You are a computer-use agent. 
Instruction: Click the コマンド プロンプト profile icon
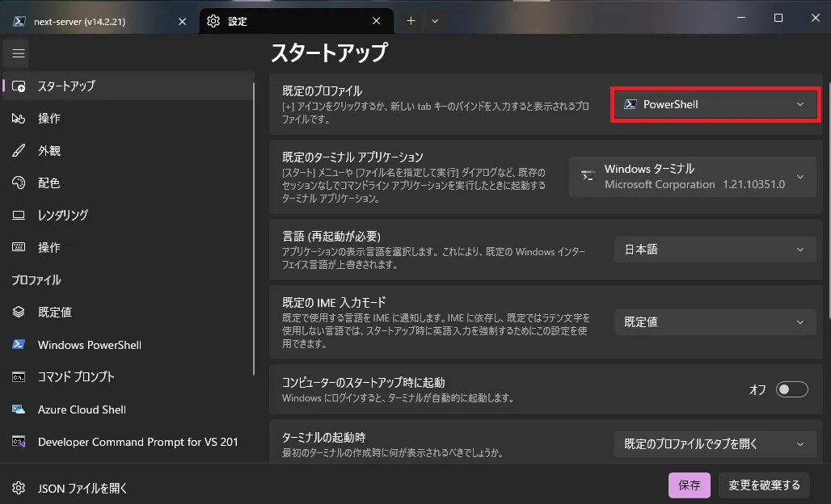tap(19, 377)
